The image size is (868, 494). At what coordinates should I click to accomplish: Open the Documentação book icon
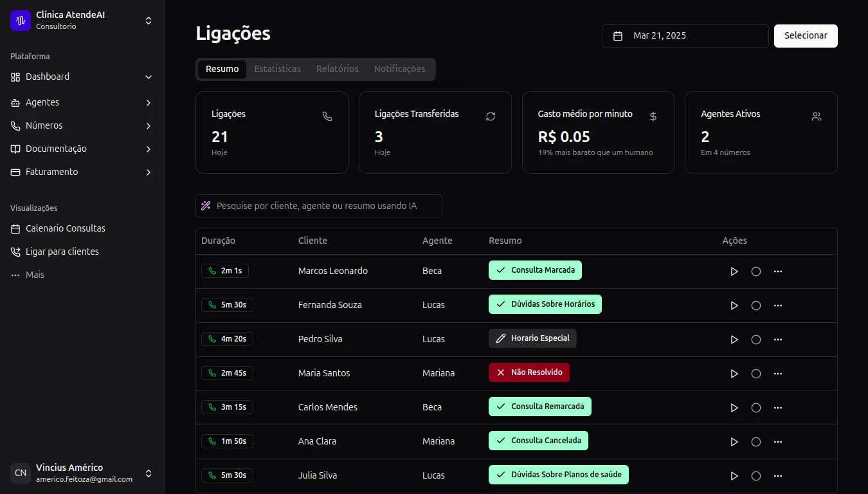click(14, 149)
